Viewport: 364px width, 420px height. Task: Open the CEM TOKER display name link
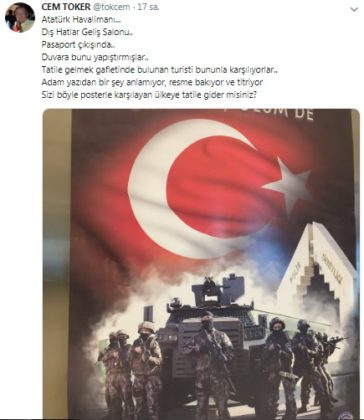pos(66,7)
